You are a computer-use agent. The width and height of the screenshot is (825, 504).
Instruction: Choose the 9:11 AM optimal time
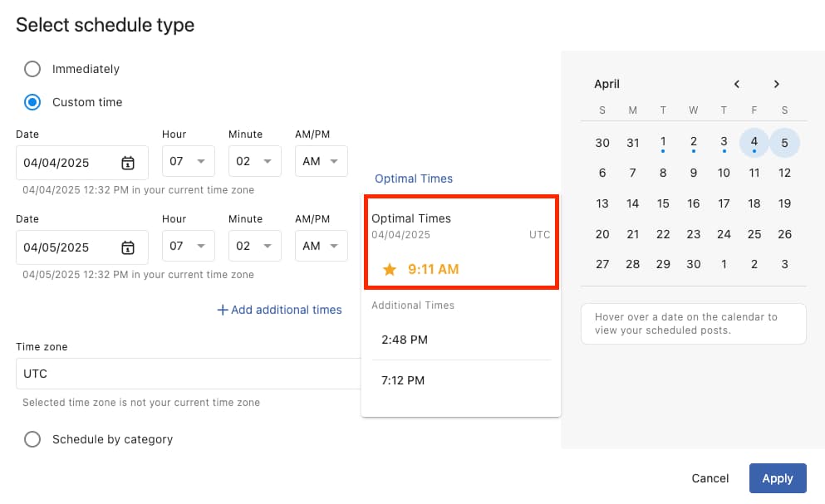[433, 269]
